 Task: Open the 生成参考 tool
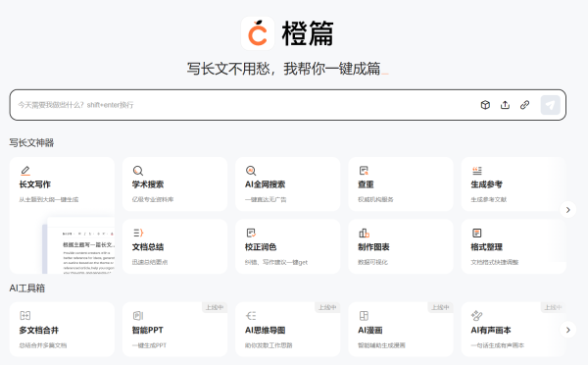[514, 184]
